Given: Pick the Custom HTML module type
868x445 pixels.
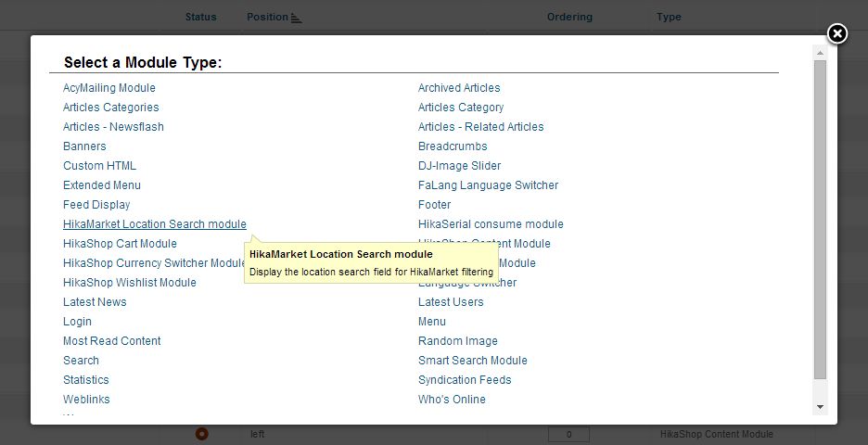Looking at the screenshot, I should (x=99, y=166).
